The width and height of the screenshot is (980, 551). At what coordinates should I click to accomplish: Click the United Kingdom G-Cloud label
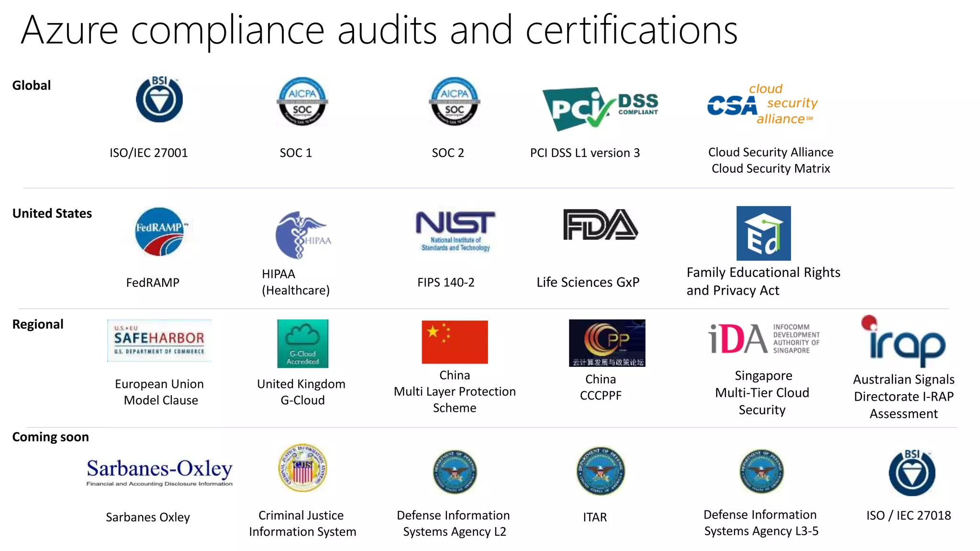301,392
